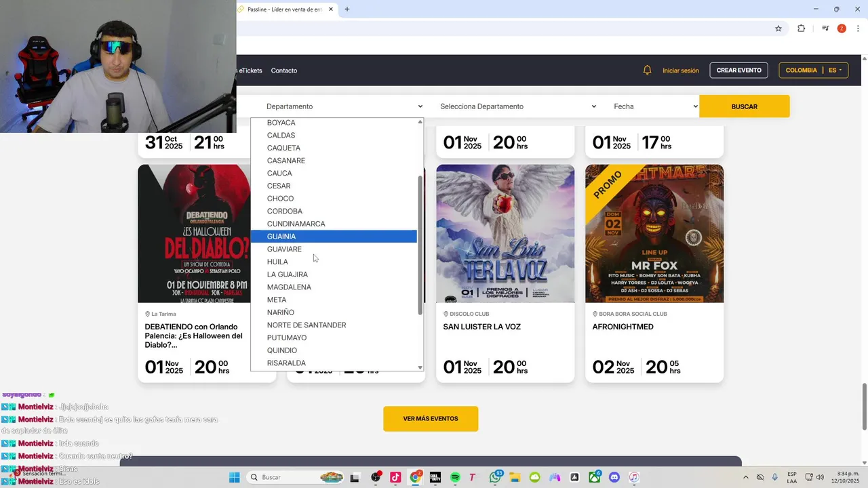Open the AFRONIGHTMED event title
868x488 pixels.
(623, 327)
